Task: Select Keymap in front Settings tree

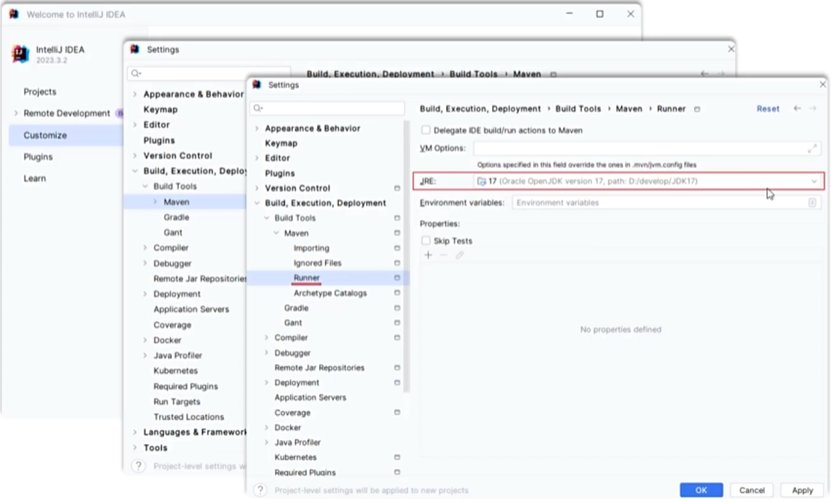Action: pyautogui.click(x=281, y=143)
